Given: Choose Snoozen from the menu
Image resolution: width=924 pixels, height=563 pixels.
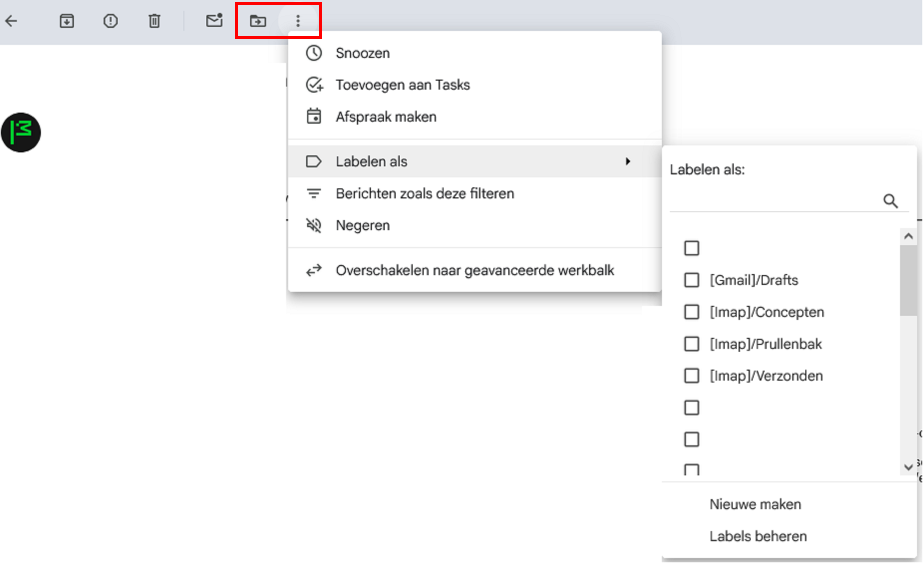Looking at the screenshot, I should click(363, 53).
